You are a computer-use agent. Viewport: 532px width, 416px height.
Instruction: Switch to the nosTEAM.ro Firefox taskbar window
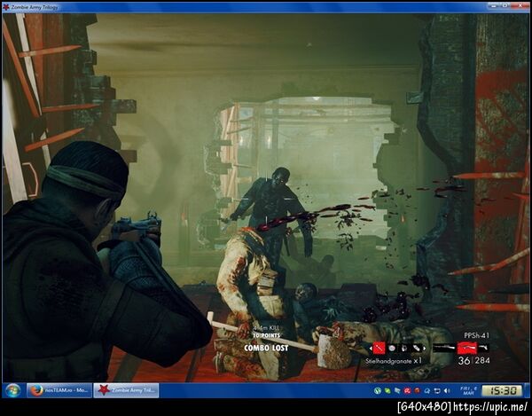(59, 390)
